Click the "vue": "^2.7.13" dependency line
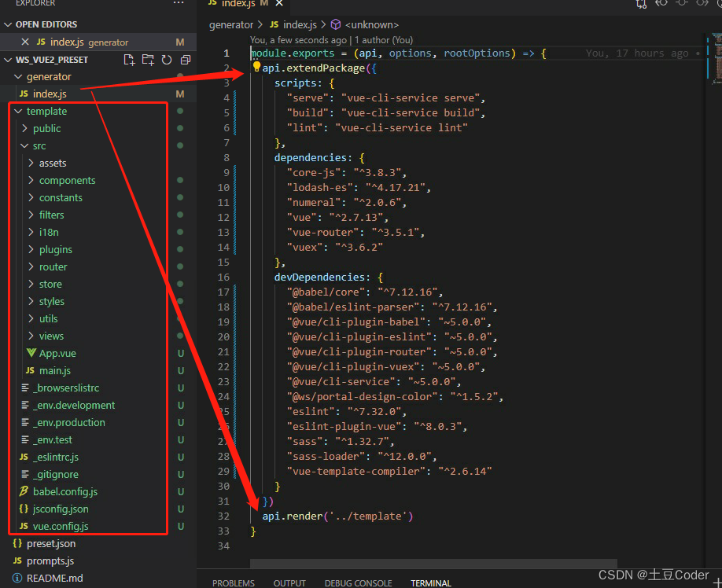Image resolution: width=722 pixels, height=588 pixels. click(337, 217)
